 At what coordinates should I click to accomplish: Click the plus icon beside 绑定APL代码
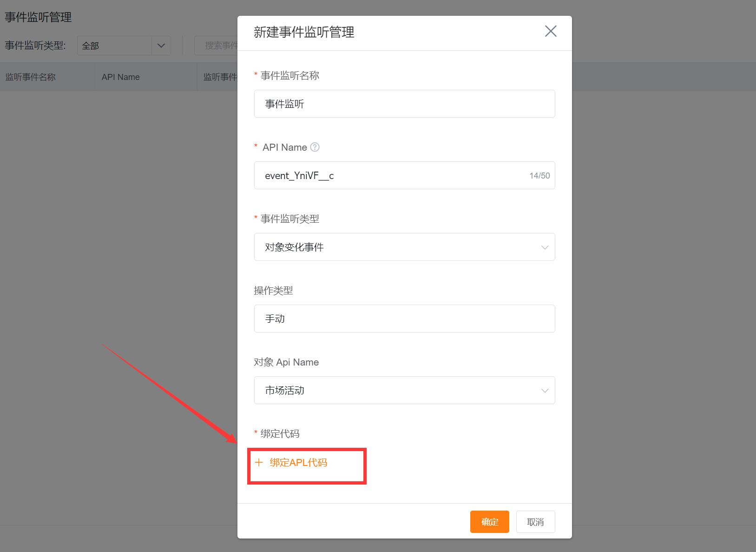pos(259,462)
